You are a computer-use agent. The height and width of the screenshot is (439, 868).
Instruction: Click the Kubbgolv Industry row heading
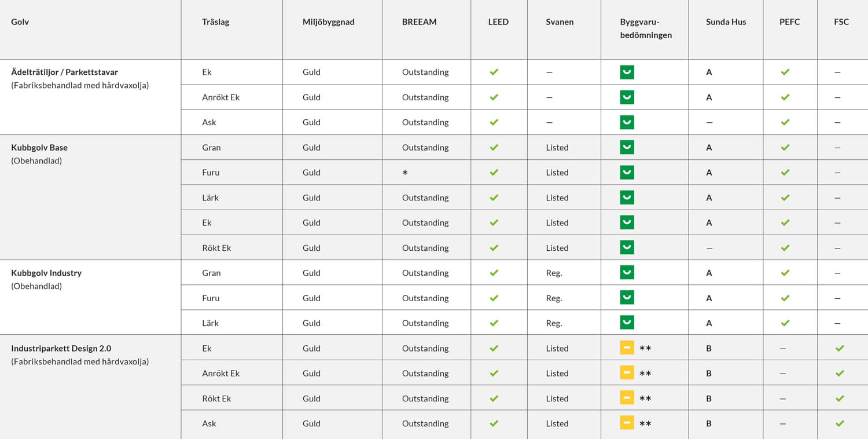click(x=46, y=273)
